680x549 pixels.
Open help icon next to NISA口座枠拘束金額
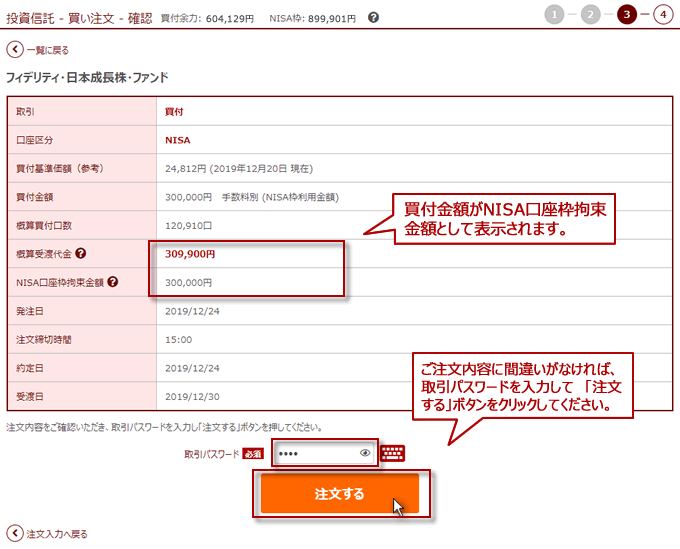pyautogui.click(x=113, y=282)
